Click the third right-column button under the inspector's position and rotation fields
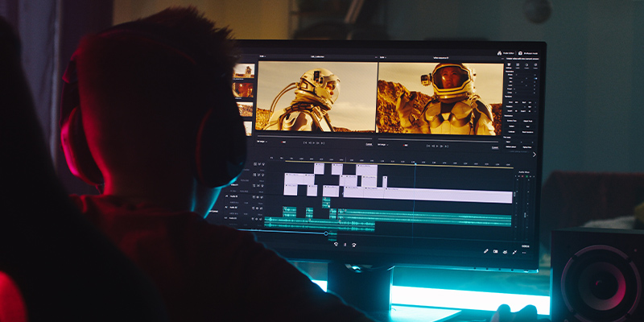 point(528,132)
